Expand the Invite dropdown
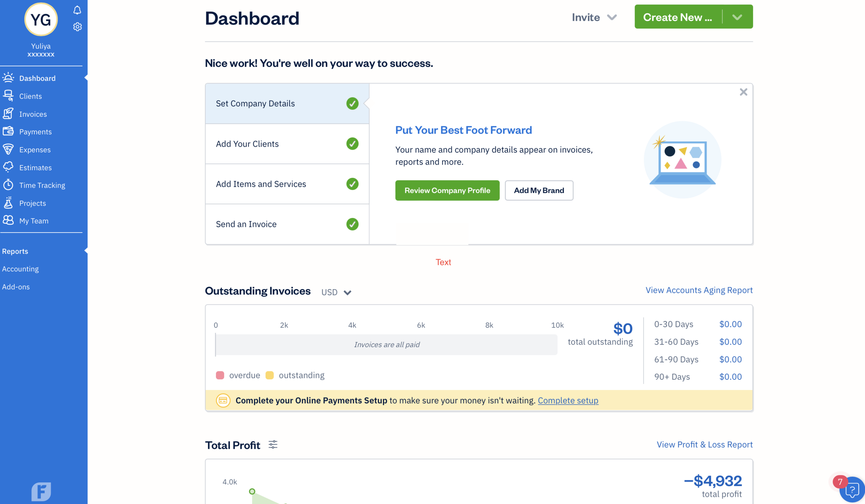The height and width of the screenshot is (504, 865). (x=594, y=17)
